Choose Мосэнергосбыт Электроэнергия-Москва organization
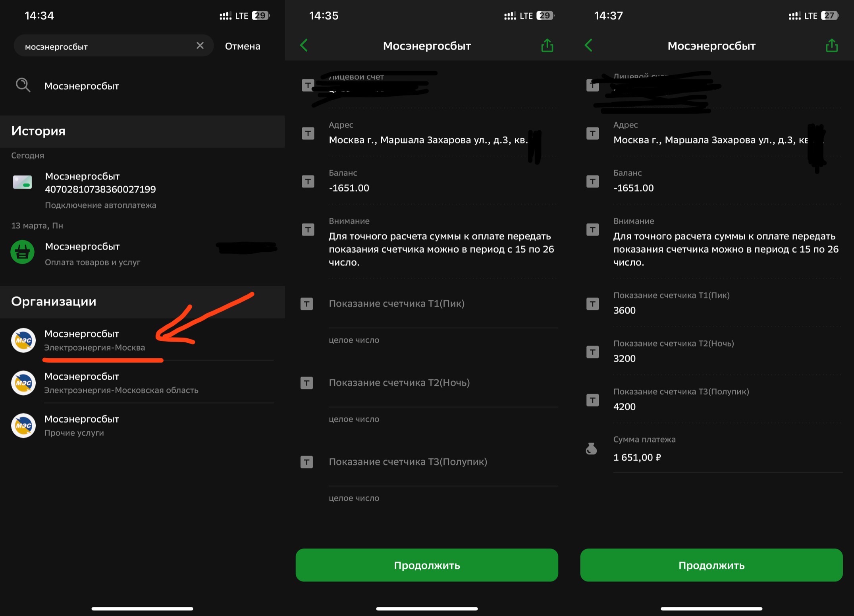854x616 pixels. pos(143,340)
